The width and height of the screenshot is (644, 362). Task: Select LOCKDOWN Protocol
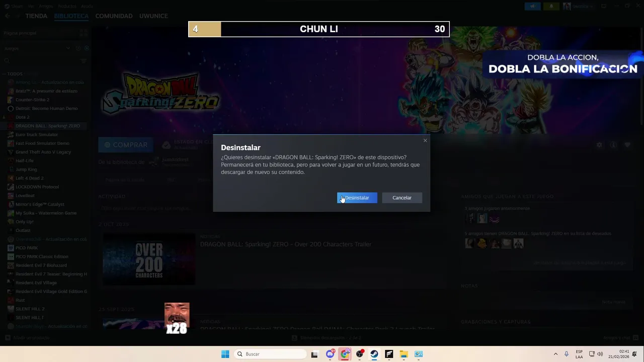(x=37, y=187)
